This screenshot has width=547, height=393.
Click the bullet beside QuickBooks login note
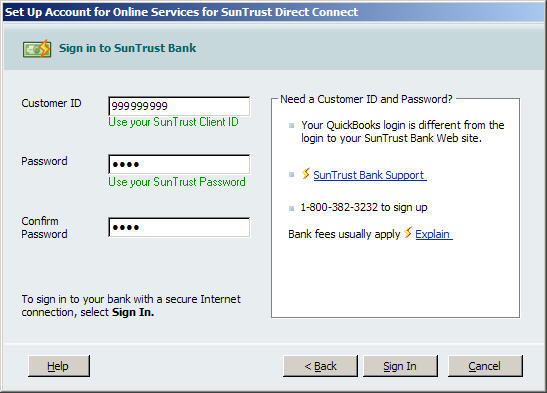click(292, 126)
